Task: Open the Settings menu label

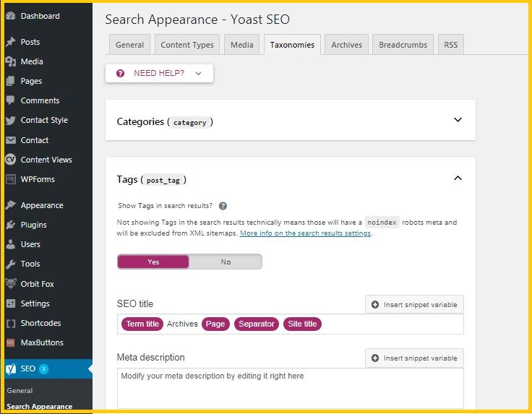Action: click(35, 303)
